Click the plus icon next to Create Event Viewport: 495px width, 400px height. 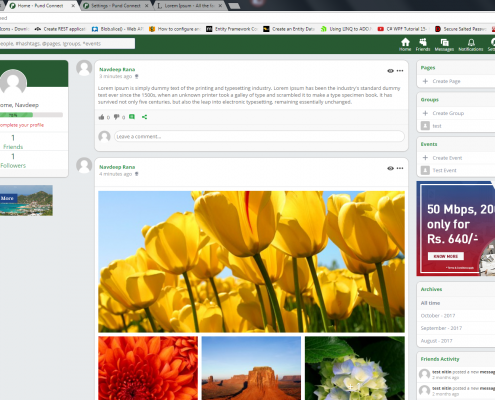(x=425, y=158)
